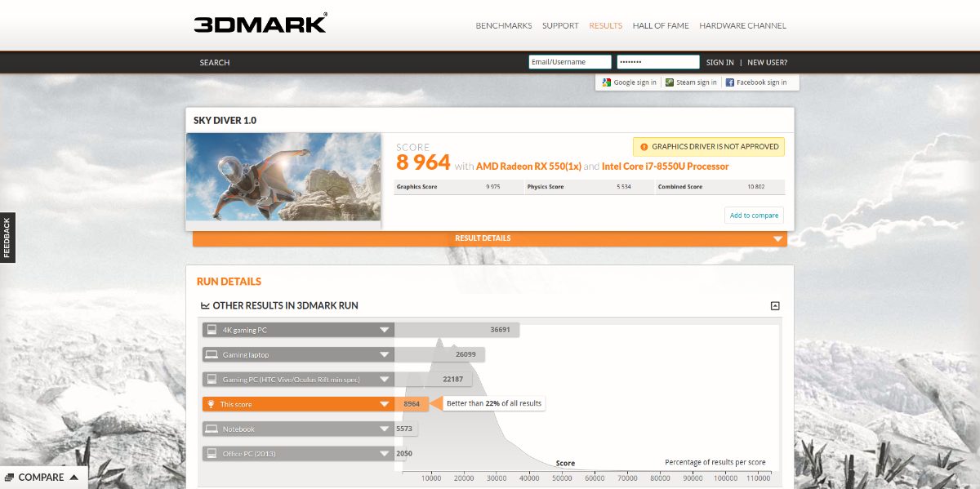Click the Sign In link
This screenshot has width=980, height=489.
point(719,62)
